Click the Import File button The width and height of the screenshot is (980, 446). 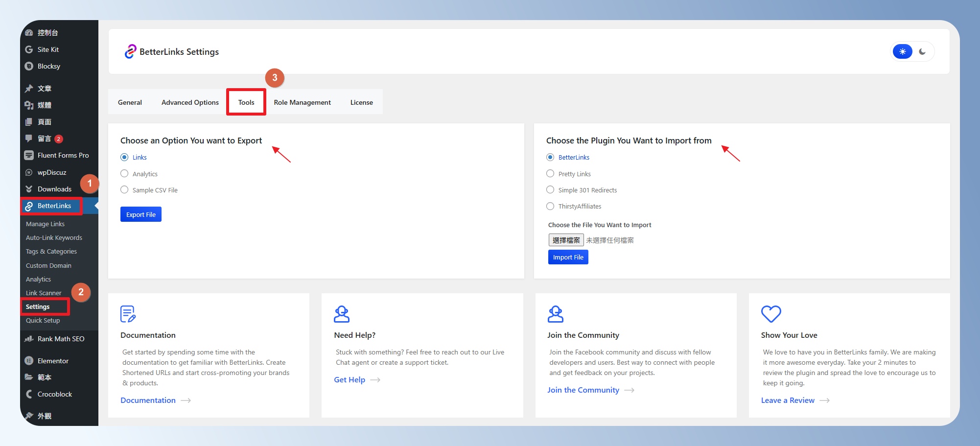(568, 257)
